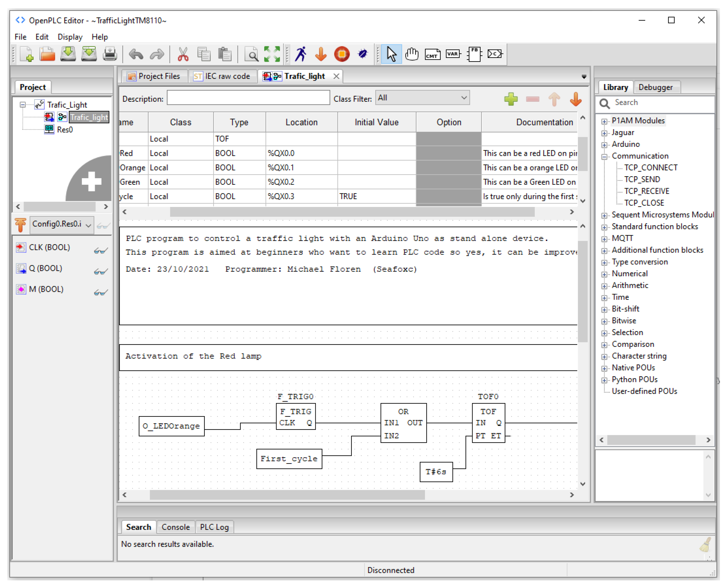
Task: Toggle debug glasses for M (BOOL)
Action: 101,292
